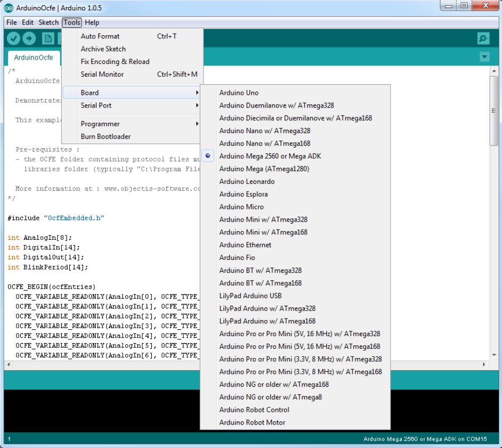The height and width of the screenshot is (448, 502).
Task: Select Arduino Nano w/ ATmega328
Action: (295, 131)
